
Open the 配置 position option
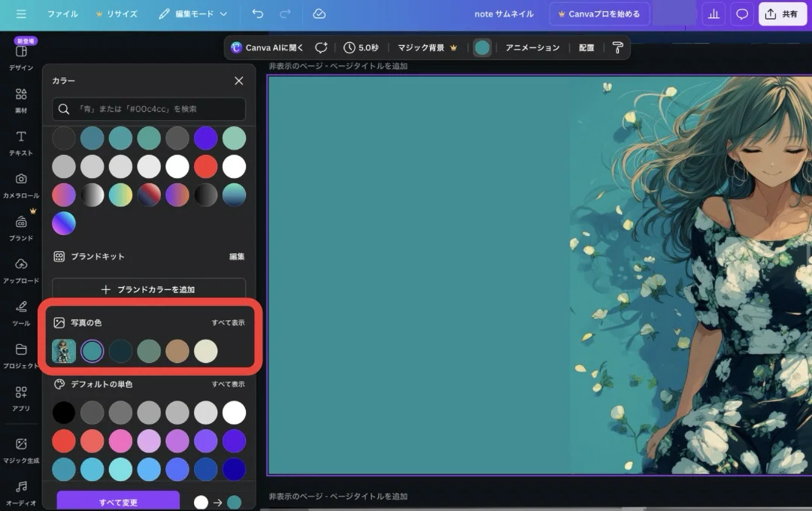coord(586,47)
